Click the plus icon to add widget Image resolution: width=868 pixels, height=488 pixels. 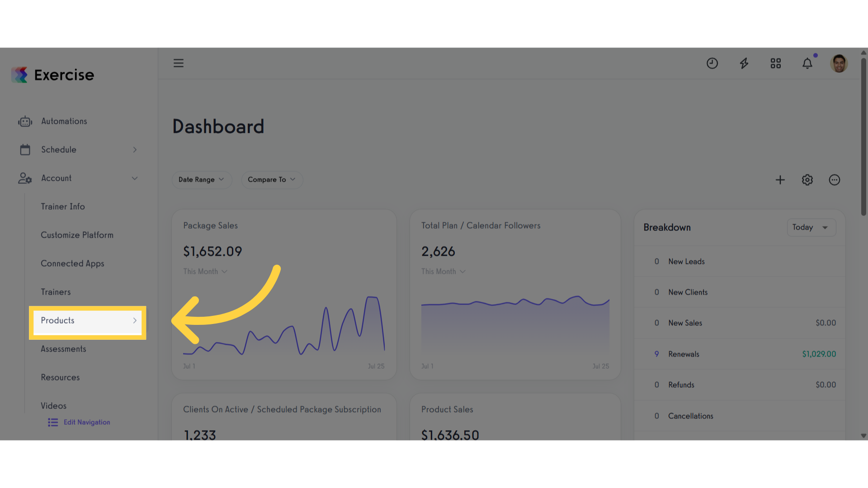[780, 180]
